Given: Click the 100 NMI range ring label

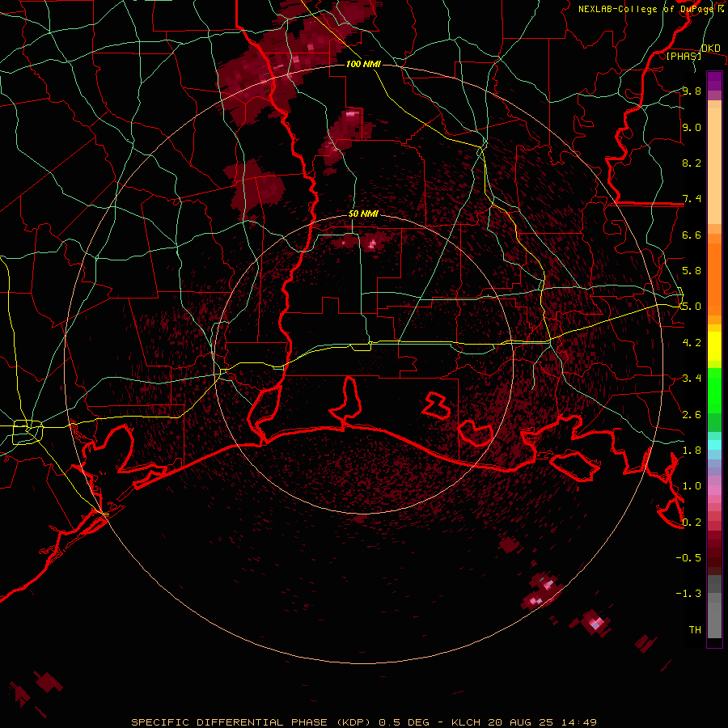Looking at the screenshot, I should pyautogui.click(x=363, y=64).
